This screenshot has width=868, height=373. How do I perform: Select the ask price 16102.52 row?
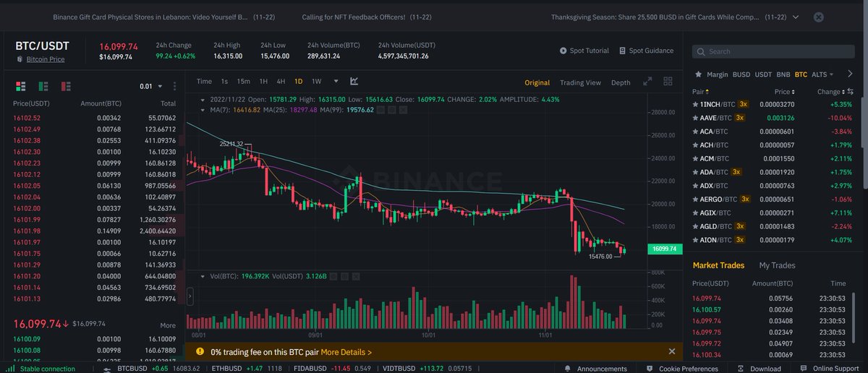tap(95, 117)
